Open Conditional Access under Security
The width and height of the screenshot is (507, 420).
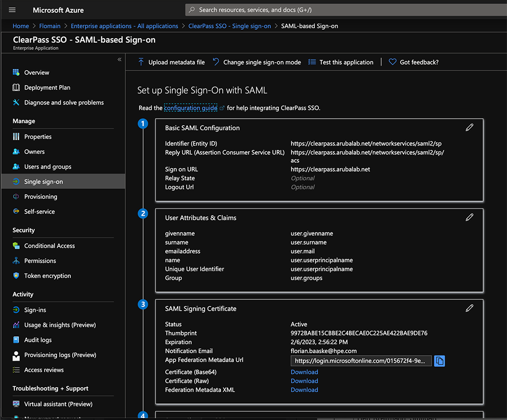point(50,246)
